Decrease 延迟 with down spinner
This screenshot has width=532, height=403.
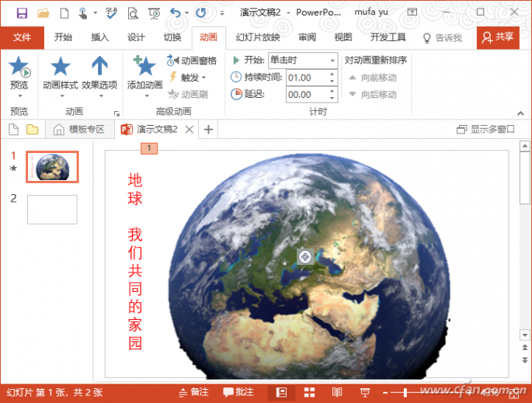coord(332,98)
